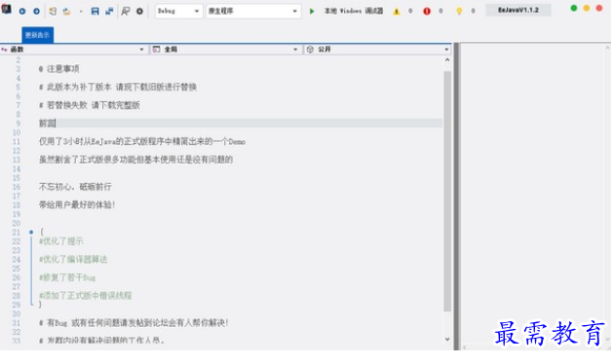This screenshot has height=364, width=613.
Task: Click the highlighted line 9 text
Action: (48, 124)
